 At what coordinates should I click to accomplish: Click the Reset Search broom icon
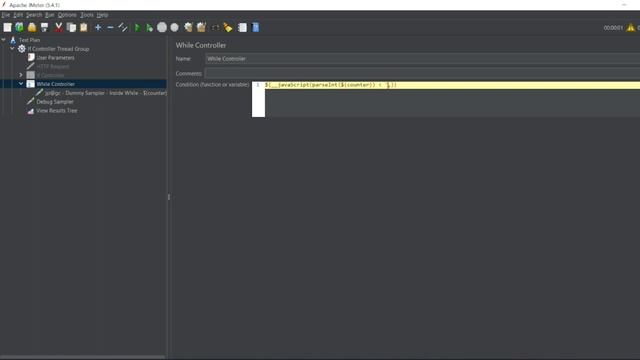[x=228, y=27]
